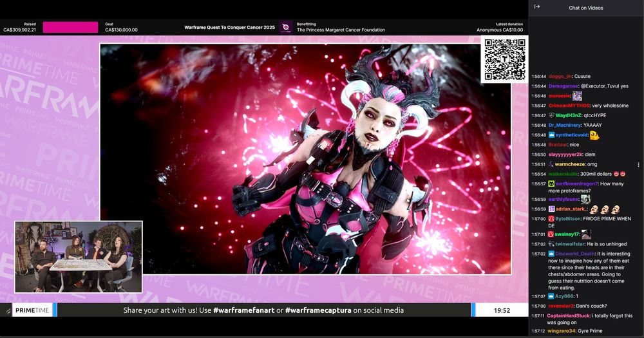Collapse the chat panel with the arrow icon
This screenshot has width=644, height=338.
(x=537, y=6)
